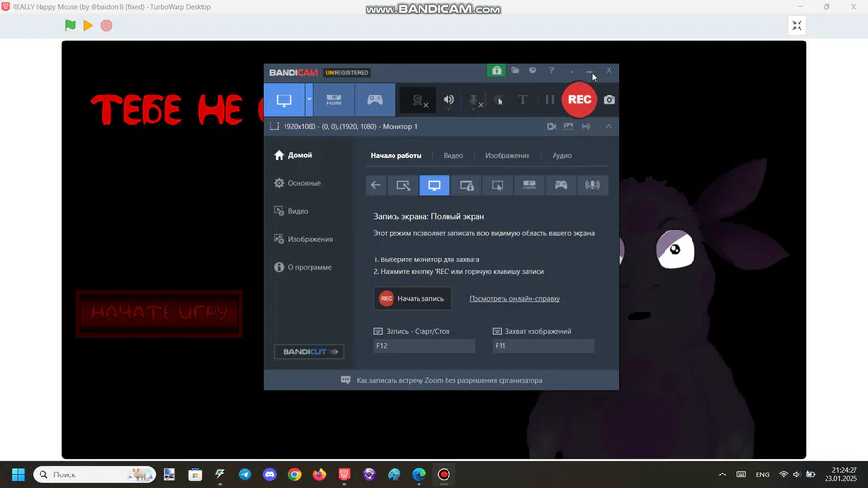
Task: Click F11 image capture hotkey field
Action: (x=544, y=346)
